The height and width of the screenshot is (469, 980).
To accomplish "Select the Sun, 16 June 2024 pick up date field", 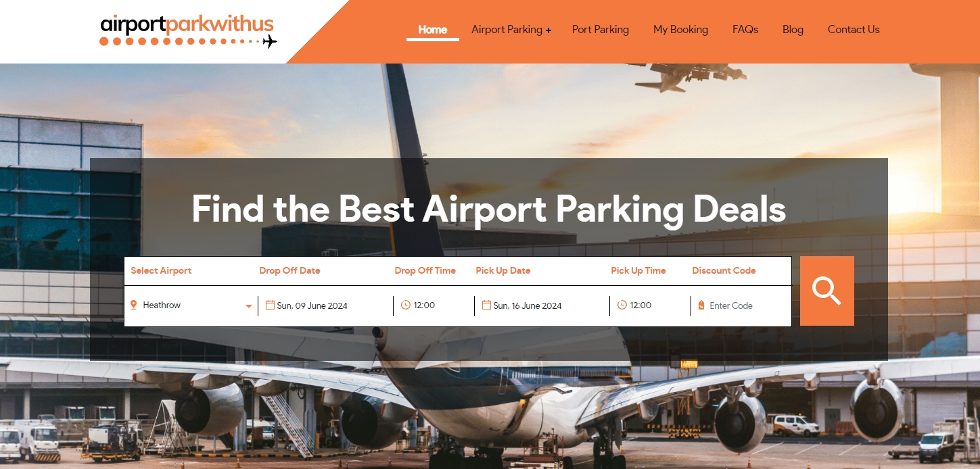I will tap(542, 305).
